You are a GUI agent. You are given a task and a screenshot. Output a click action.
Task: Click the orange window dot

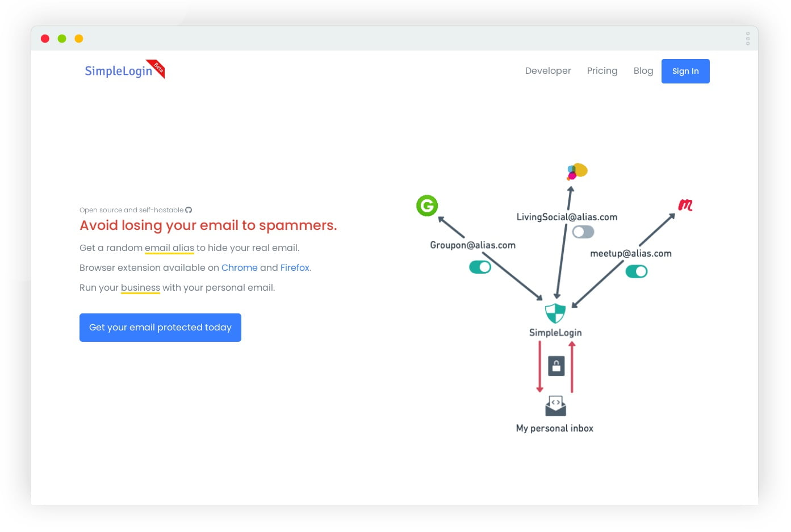(x=79, y=39)
